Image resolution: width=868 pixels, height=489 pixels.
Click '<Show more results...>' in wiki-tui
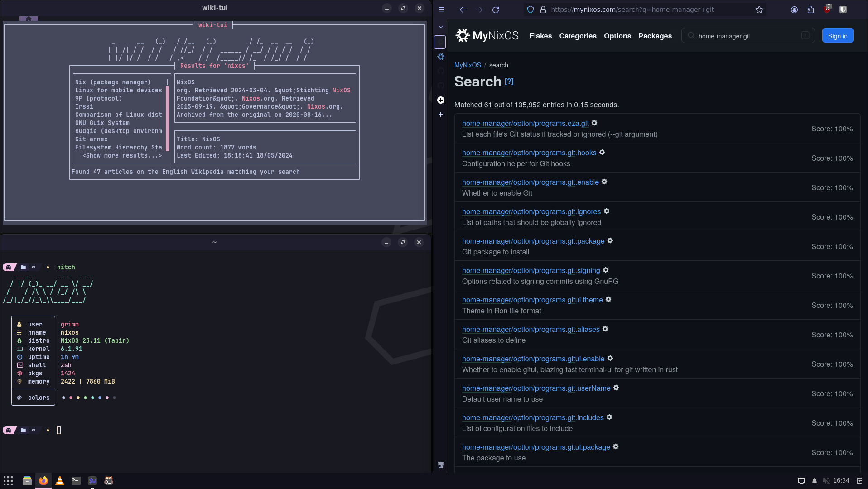coord(122,155)
